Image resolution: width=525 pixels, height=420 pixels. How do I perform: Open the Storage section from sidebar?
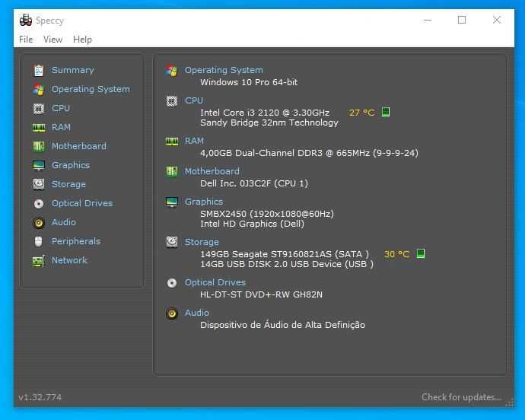coord(68,184)
